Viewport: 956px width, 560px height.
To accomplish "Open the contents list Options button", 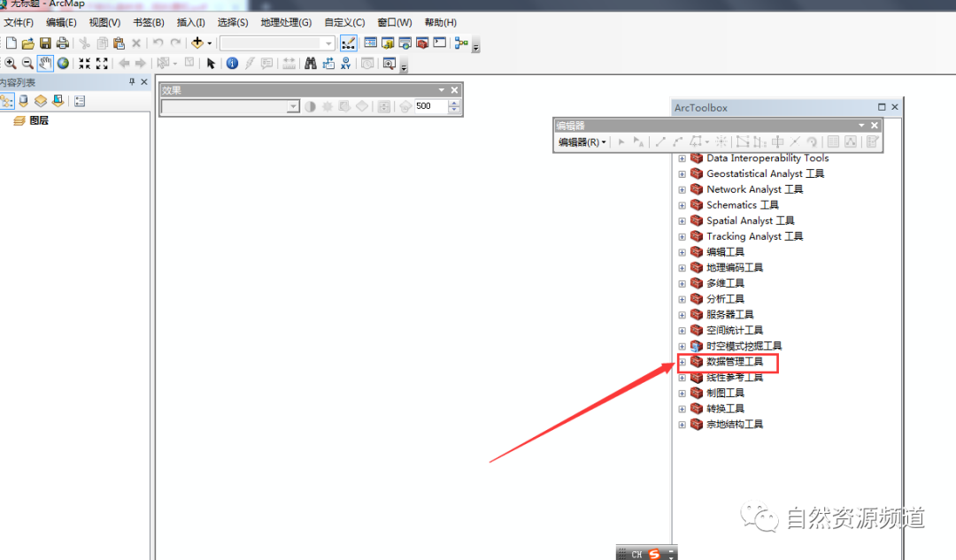I will [80, 101].
